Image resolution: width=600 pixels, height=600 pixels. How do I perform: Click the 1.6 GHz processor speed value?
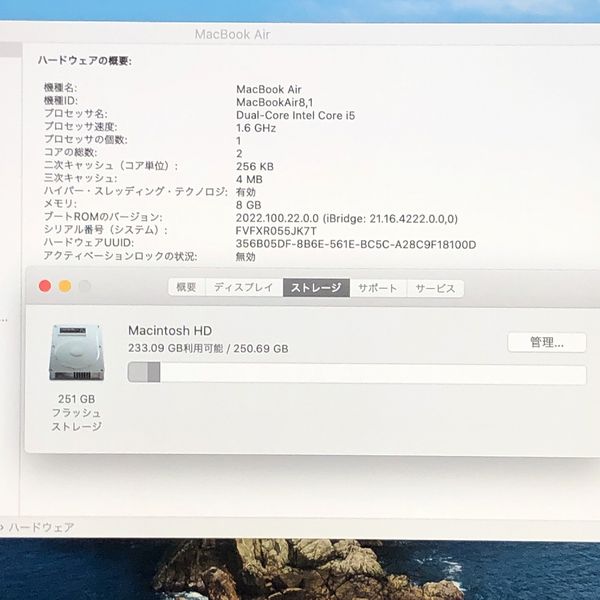(x=256, y=128)
